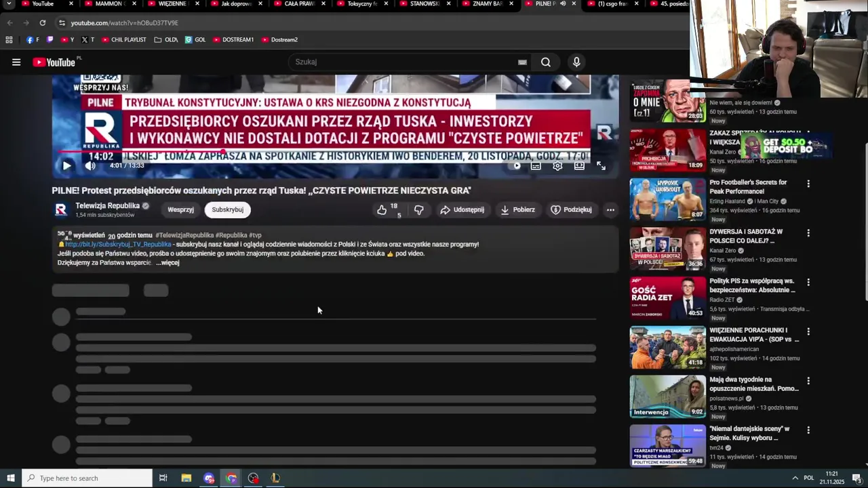
Task: Click the YouTube logo to go home
Action: tap(54, 62)
